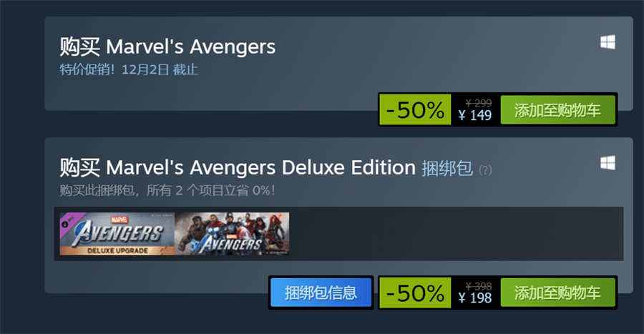644x334 pixels.
Task: Open the Avengers Deluxe Upgrade thumbnail
Action: [x=117, y=234]
